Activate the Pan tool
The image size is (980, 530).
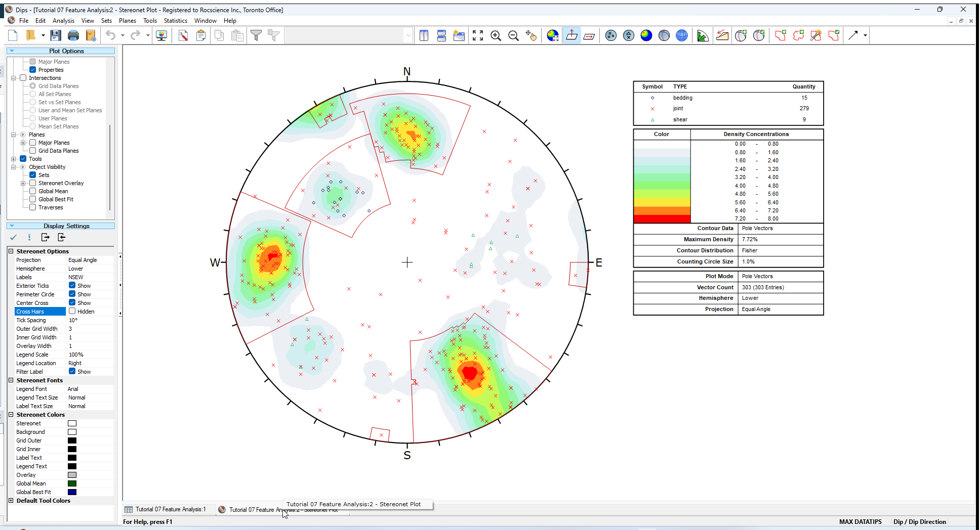pos(531,35)
